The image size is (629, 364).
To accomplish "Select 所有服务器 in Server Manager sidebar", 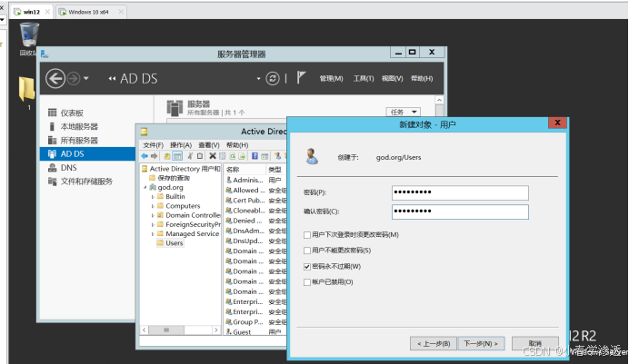I will click(x=79, y=140).
